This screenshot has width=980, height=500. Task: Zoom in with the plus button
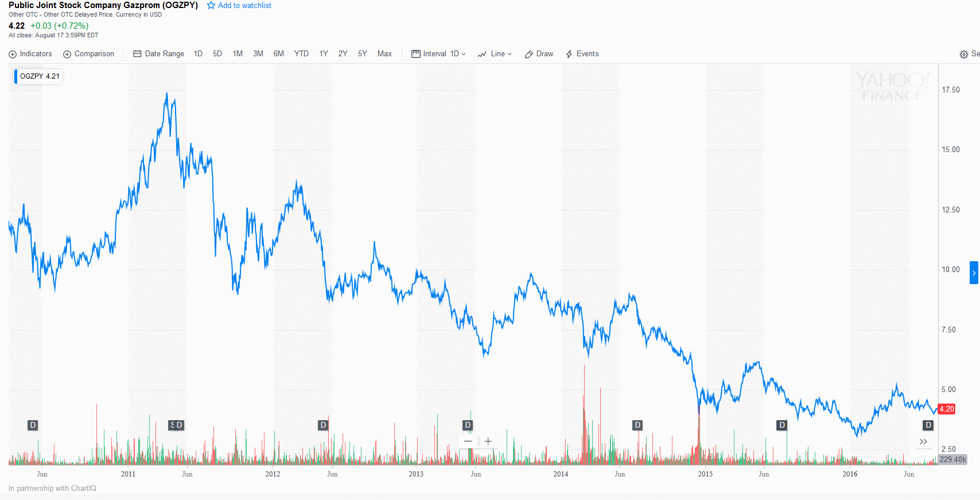point(488,441)
